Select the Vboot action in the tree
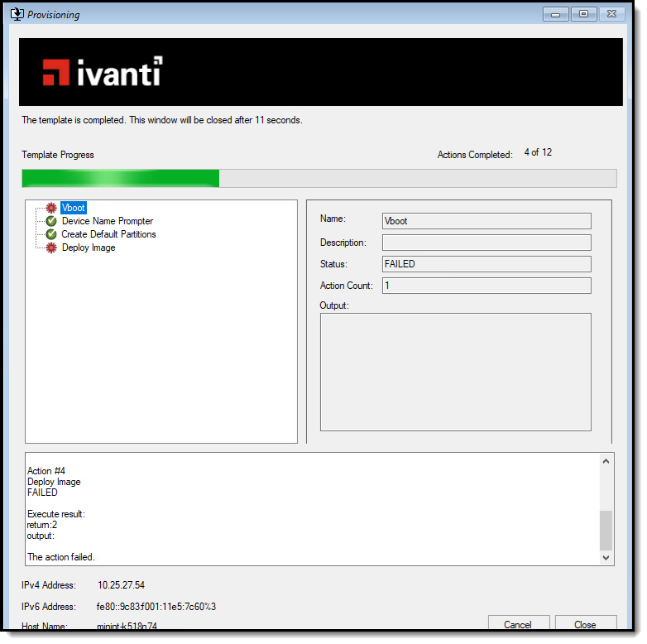This screenshot has height=644, width=647. (x=73, y=208)
